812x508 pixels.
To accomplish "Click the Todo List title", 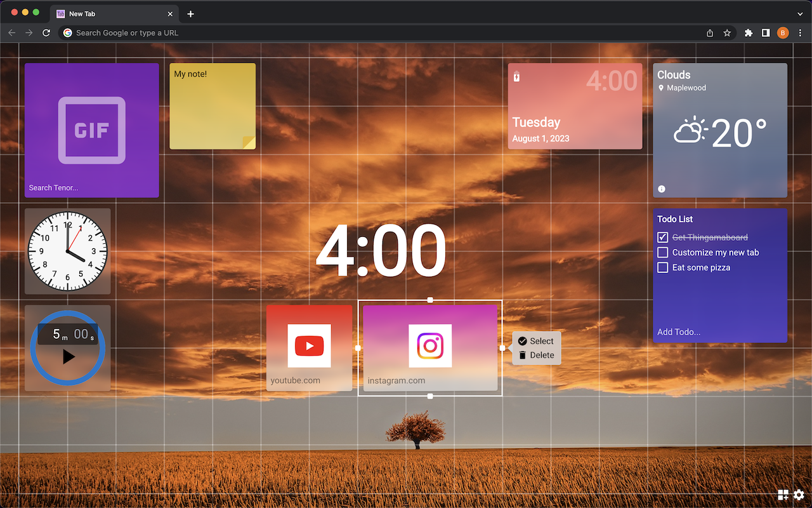I will point(675,219).
